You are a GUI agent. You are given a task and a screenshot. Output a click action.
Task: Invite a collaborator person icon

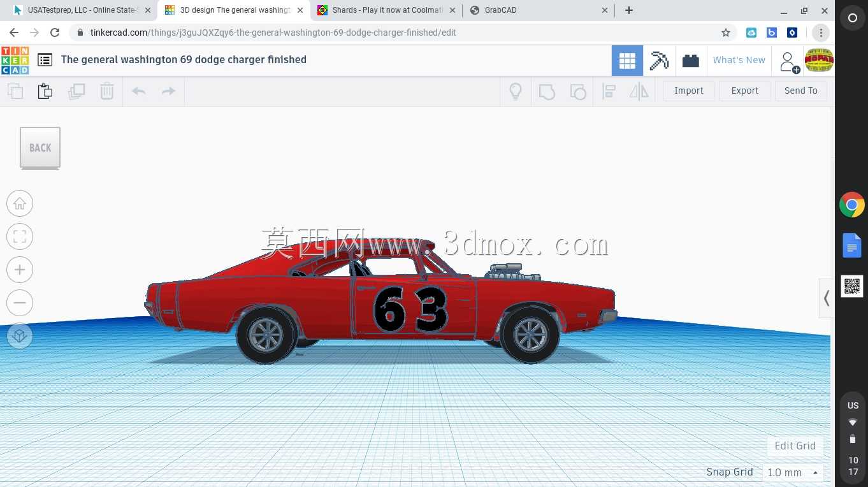pyautogui.click(x=789, y=62)
